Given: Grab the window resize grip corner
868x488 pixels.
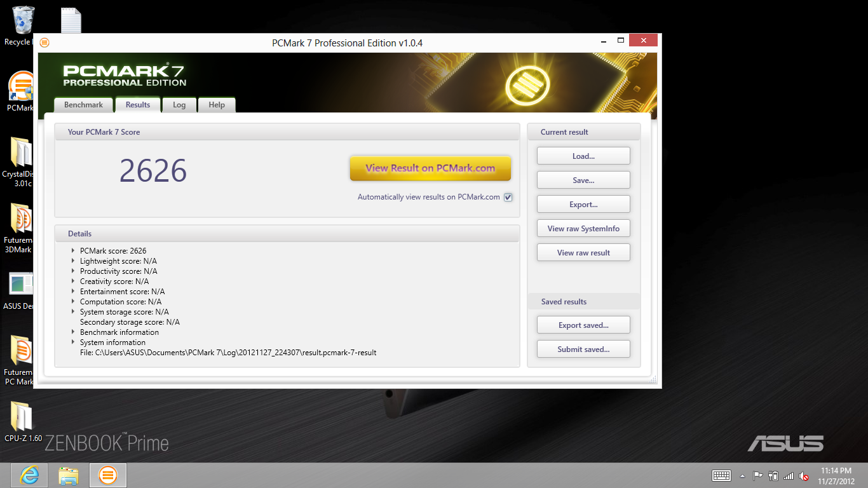Looking at the screenshot, I should click(x=651, y=379).
